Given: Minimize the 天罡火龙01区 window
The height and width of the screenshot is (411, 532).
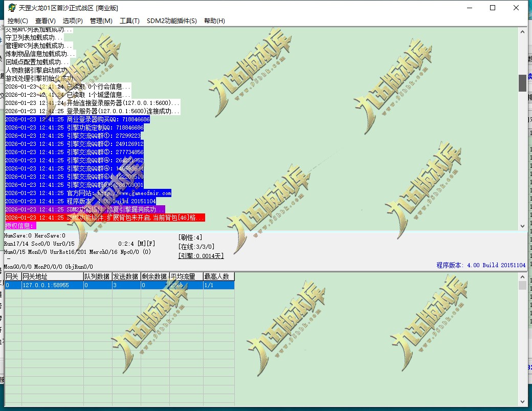Looking at the screenshot, I should 470,8.
